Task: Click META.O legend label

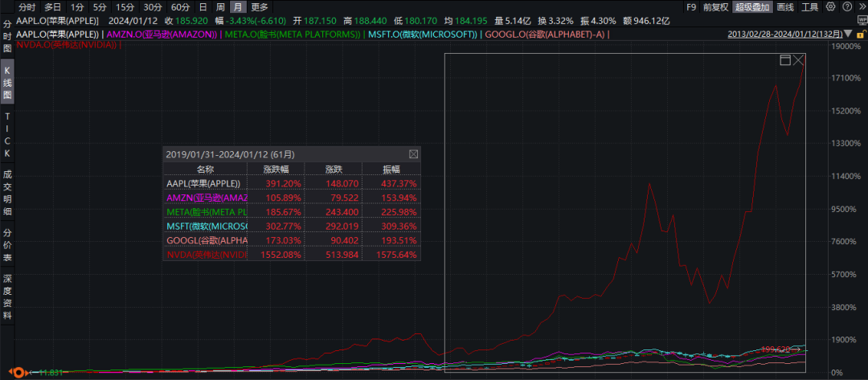Action: 292,35
